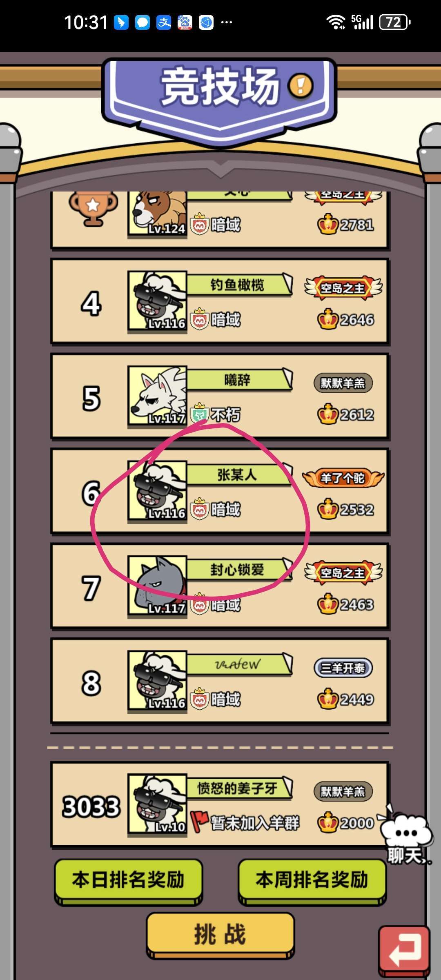Tap the red flag 暂未加入羊群 icon
Image resolution: width=441 pixels, height=980 pixels.
tap(199, 822)
